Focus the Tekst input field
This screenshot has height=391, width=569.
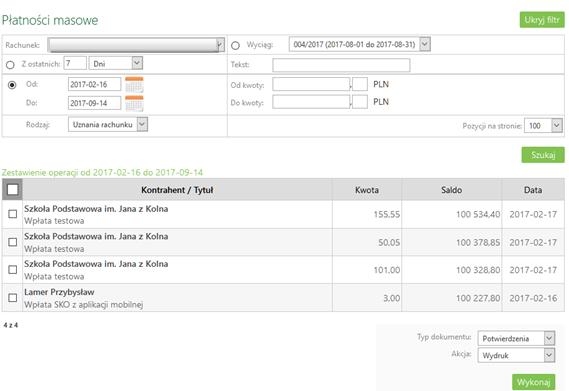[341, 65]
